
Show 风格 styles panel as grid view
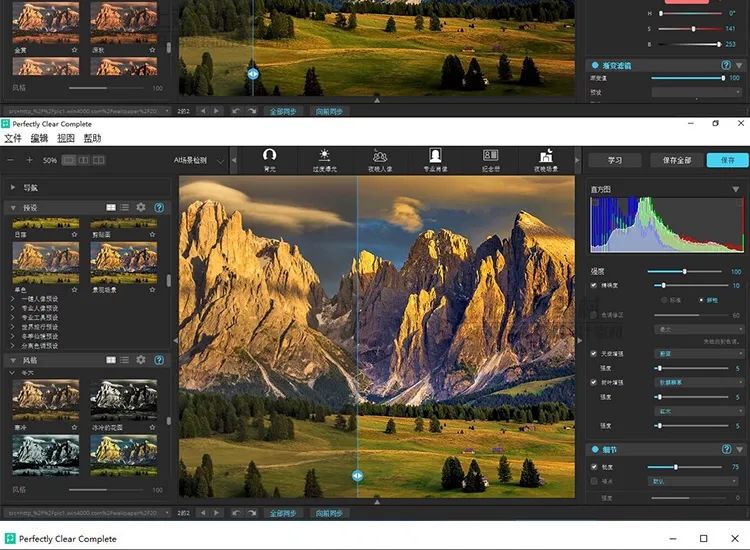(111, 360)
